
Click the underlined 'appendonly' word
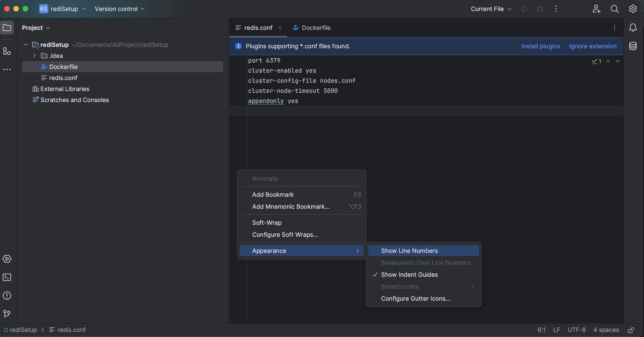click(x=266, y=101)
